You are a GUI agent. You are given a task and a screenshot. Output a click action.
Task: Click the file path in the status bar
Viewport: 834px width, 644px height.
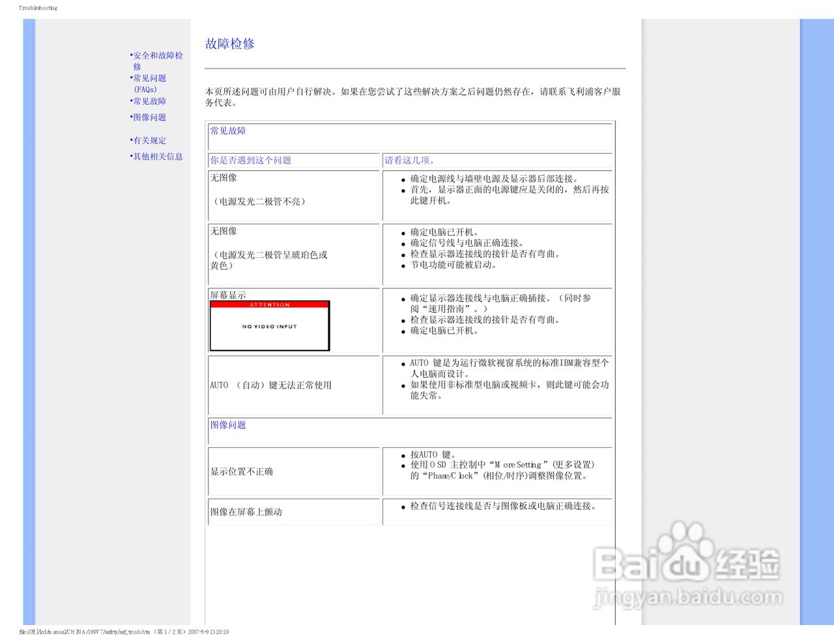click(124, 632)
